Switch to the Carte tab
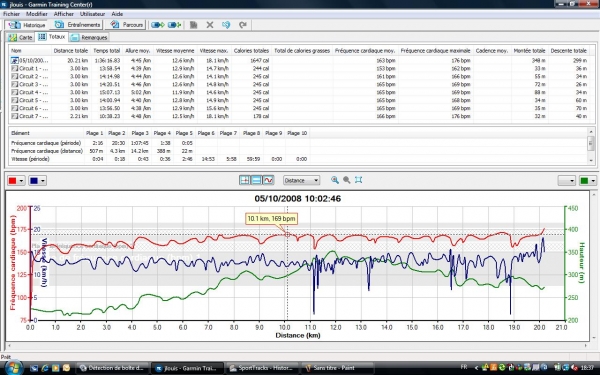 tap(21, 38)
